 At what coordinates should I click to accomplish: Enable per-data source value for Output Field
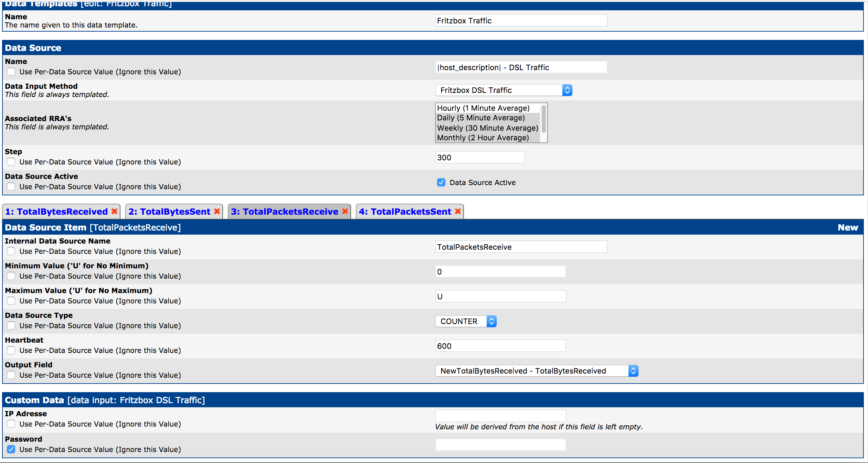pyautogui.click(x=11, y=375)
